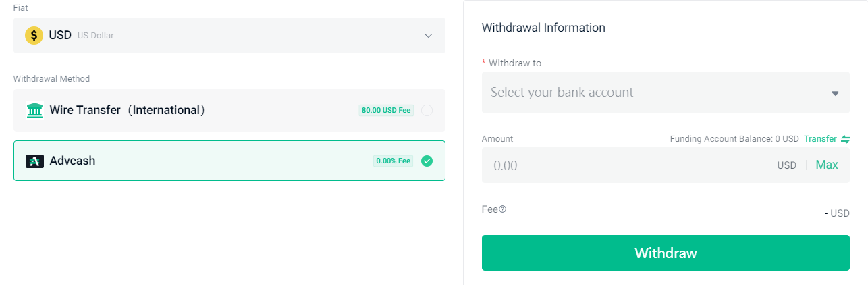Click the Funding Account Balance text
868x285 pixels.
(734, 139)
